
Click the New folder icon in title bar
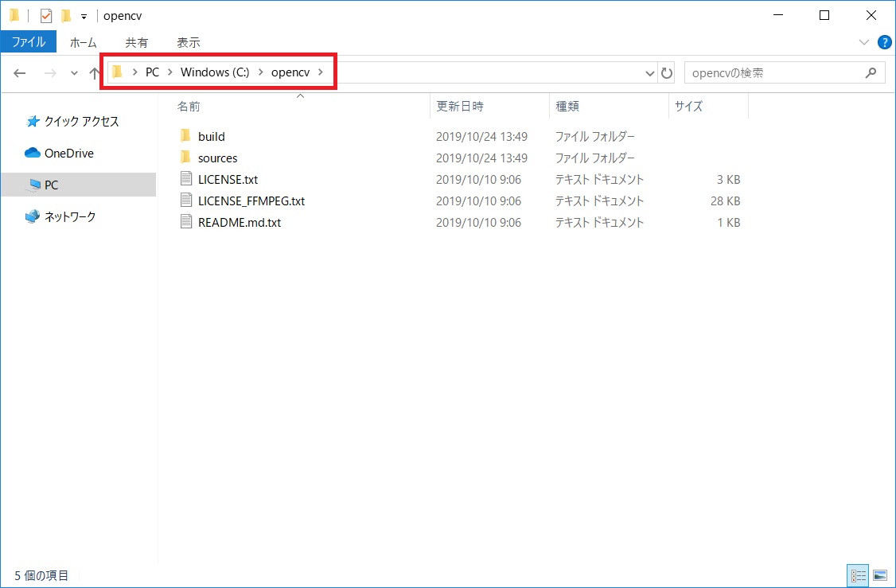66,16
